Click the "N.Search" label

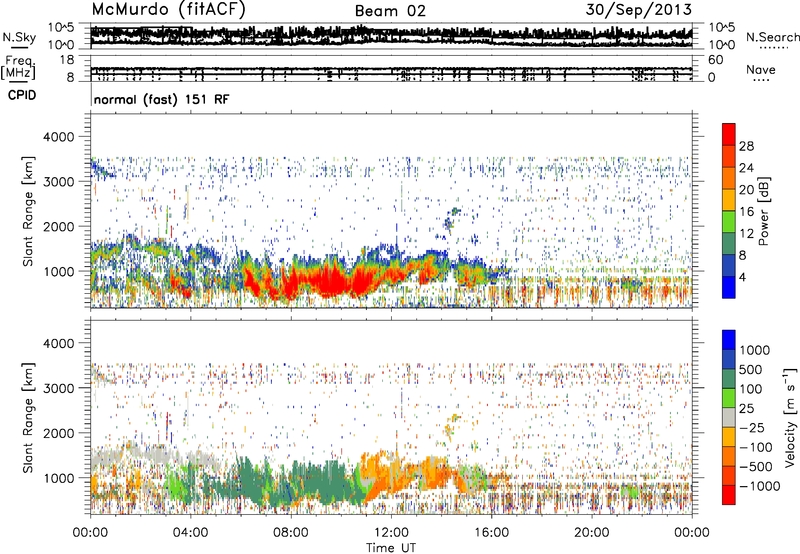772,37
